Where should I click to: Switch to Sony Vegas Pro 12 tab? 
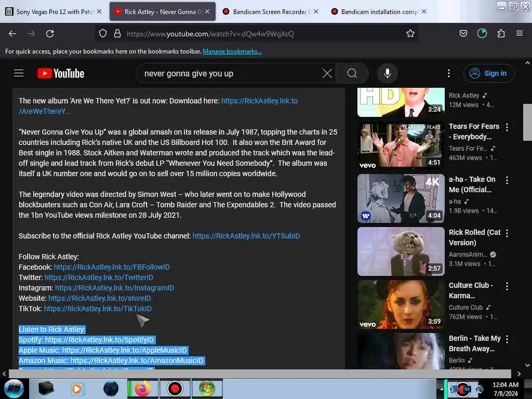click(54, 11)
